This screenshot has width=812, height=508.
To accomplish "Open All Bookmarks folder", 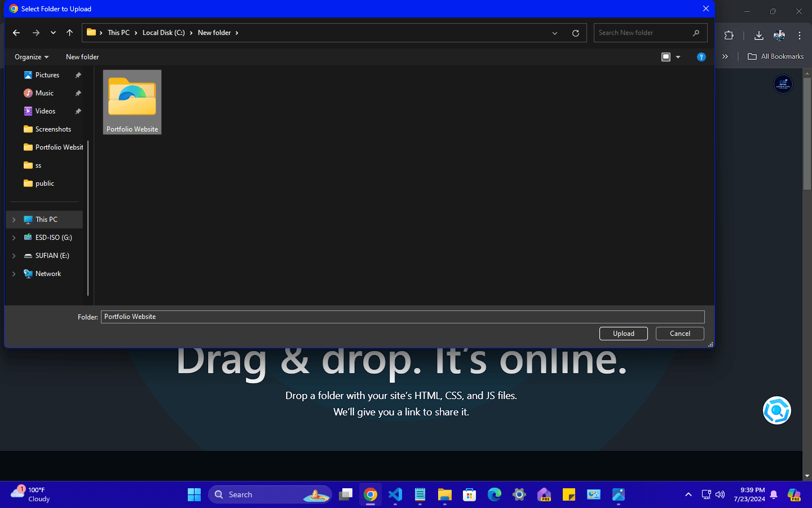I will click(x=776, y=56).
